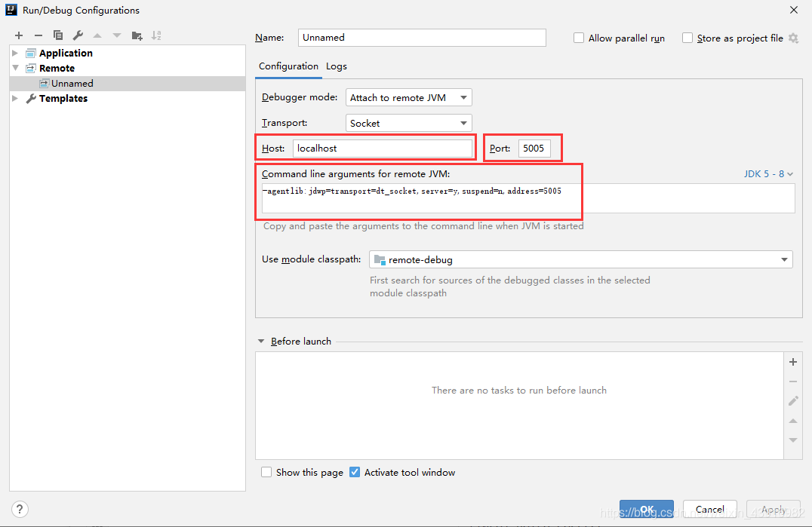Switch to the Logs tab
Screen dimensions: 812x527
click(337, 66)
